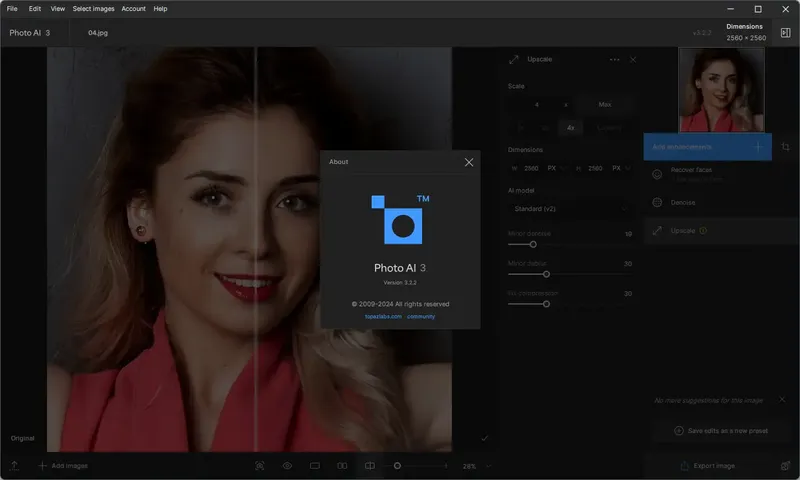Open the community link
Image resolution: width=800 pixels, height=480 pixels.
[421, 316]
